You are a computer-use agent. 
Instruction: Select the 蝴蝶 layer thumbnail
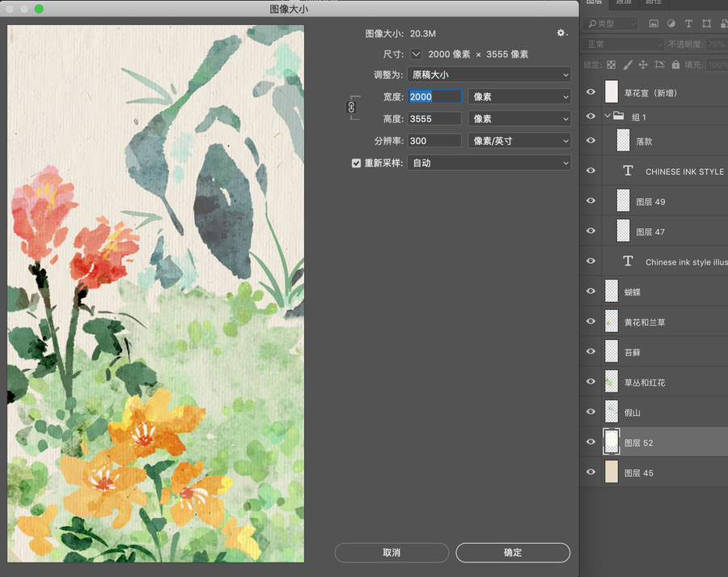coord(612,291)
